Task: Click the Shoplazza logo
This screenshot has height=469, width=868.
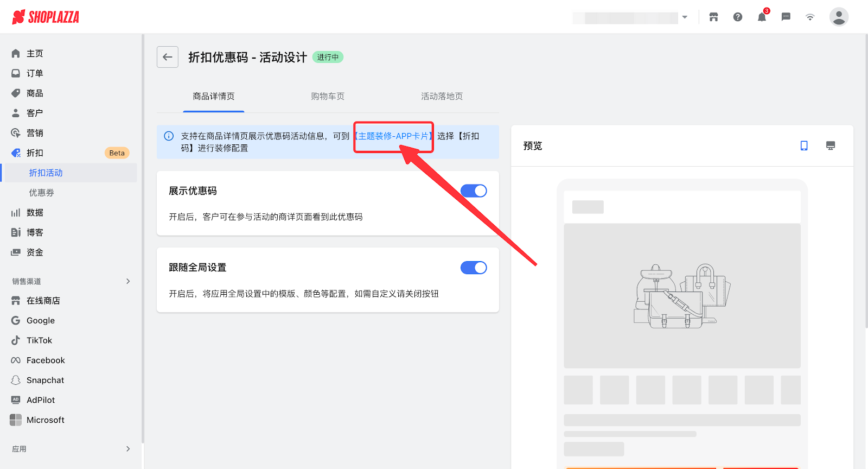Action: (x=46, y=17)
